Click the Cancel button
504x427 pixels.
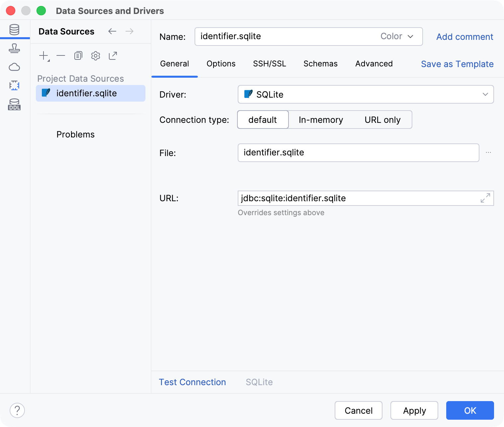pyautogui.click(x=359, y=410)
